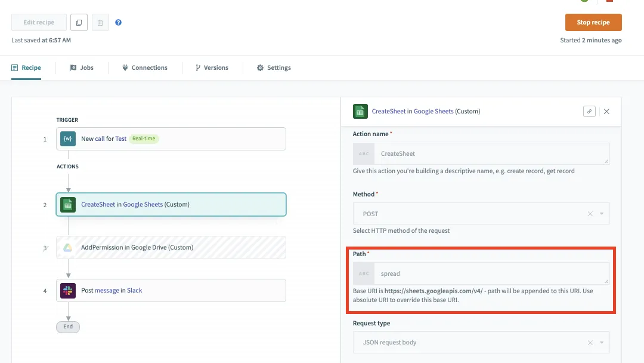Open the blue help question icon
Viewport: 644px width, 363px height.
tap(119, 23)
